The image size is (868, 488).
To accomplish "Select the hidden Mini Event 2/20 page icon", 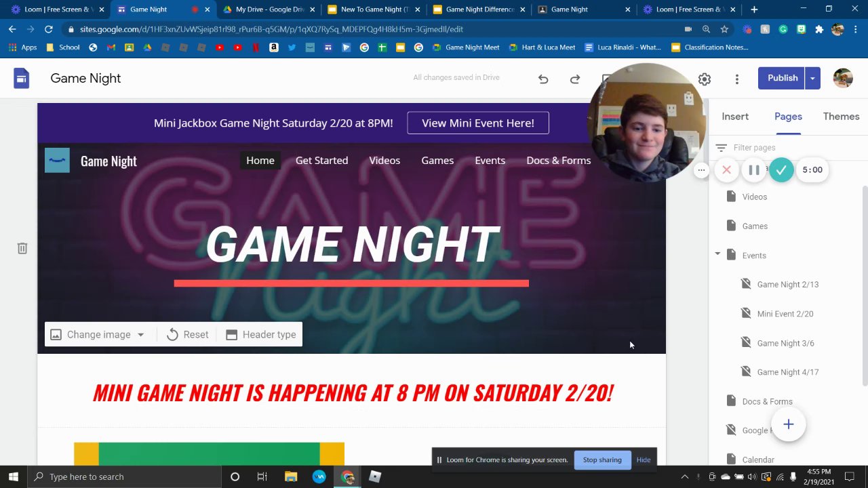I will point(746,313).
